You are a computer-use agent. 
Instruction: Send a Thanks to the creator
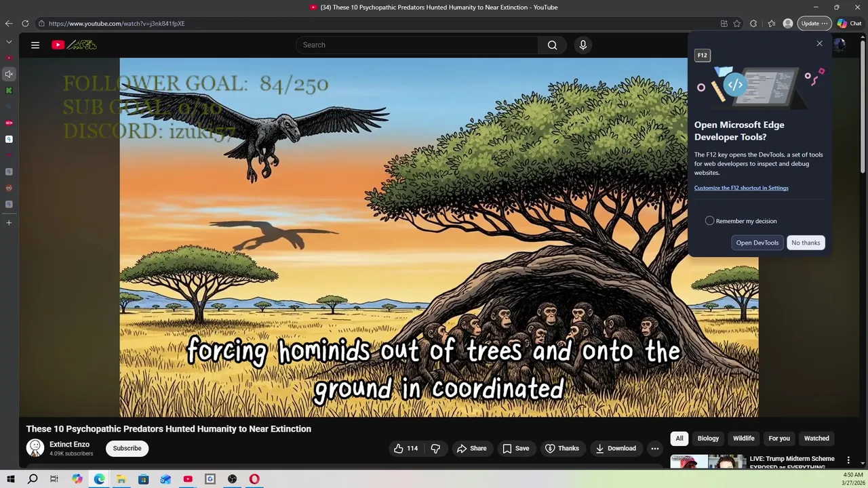[562, 449]
